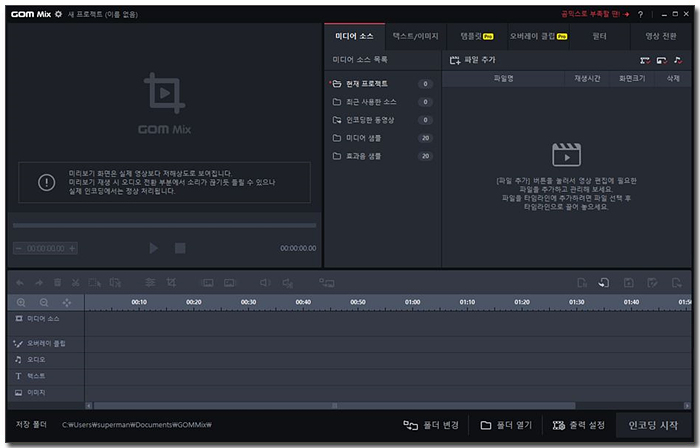Click the red promotional link in title bar

click(x=595, y=14)
